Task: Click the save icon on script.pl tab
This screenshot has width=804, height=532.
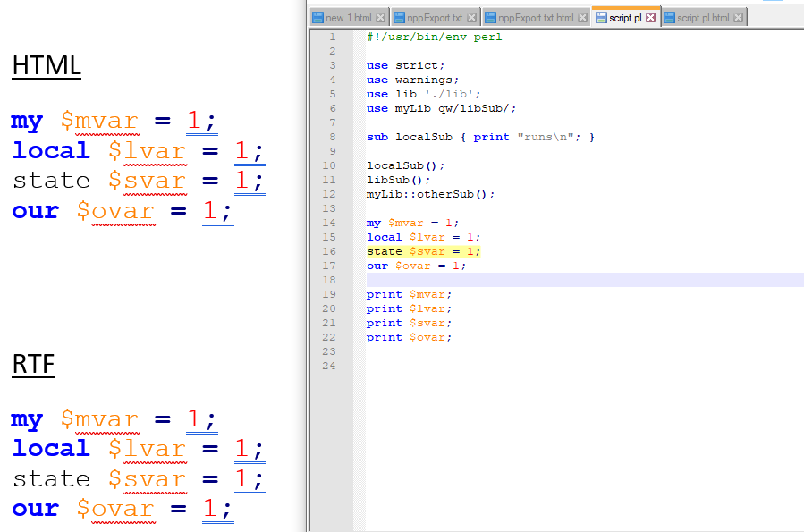Action: 601,17
